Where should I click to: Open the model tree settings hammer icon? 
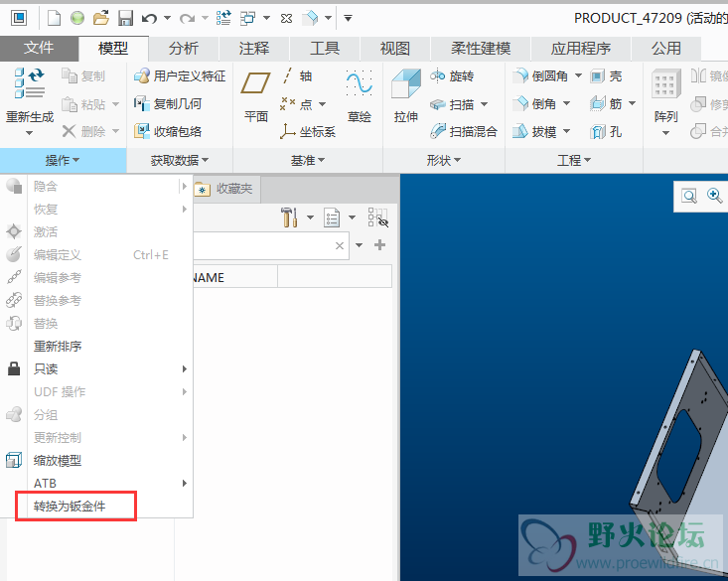pos(289,218)
